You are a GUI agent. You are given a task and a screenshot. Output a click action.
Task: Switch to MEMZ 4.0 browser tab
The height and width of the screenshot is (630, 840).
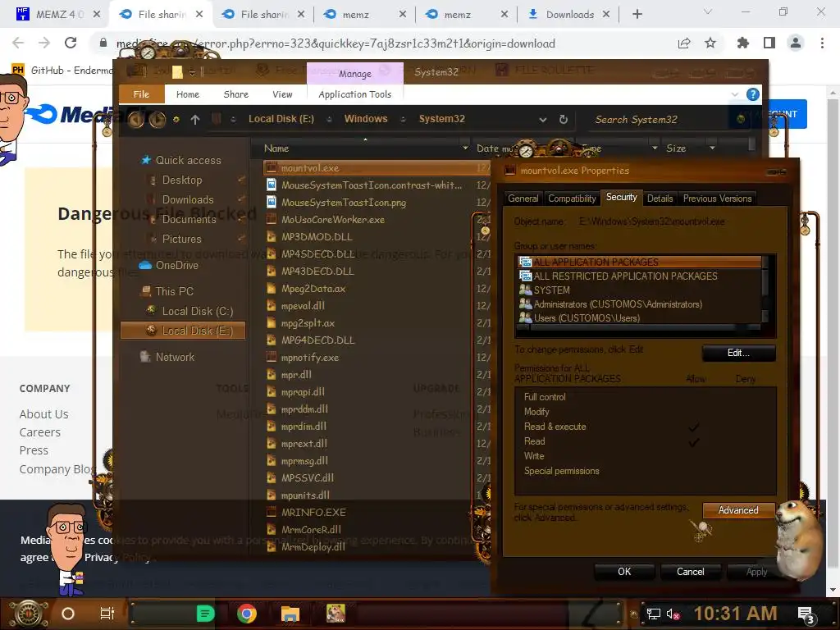[x=58, y=15]
